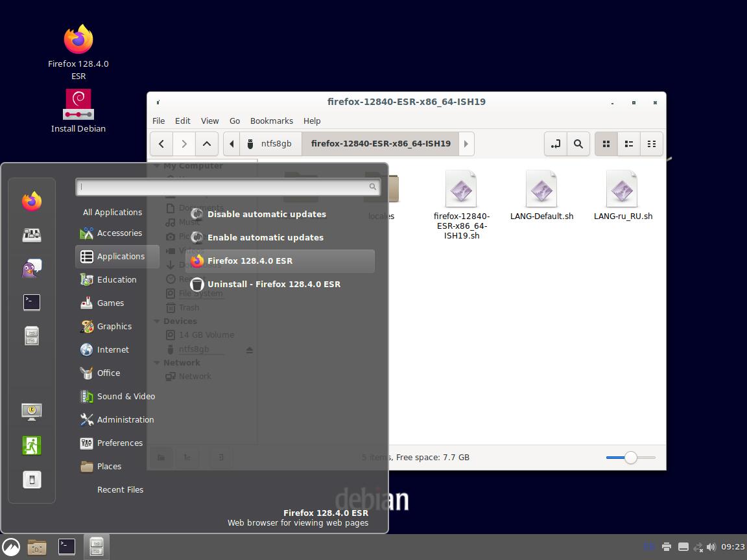Click the network tray icon
This screenshot has width=747, height=560.
pyautogui.click(x=698, y=546)
